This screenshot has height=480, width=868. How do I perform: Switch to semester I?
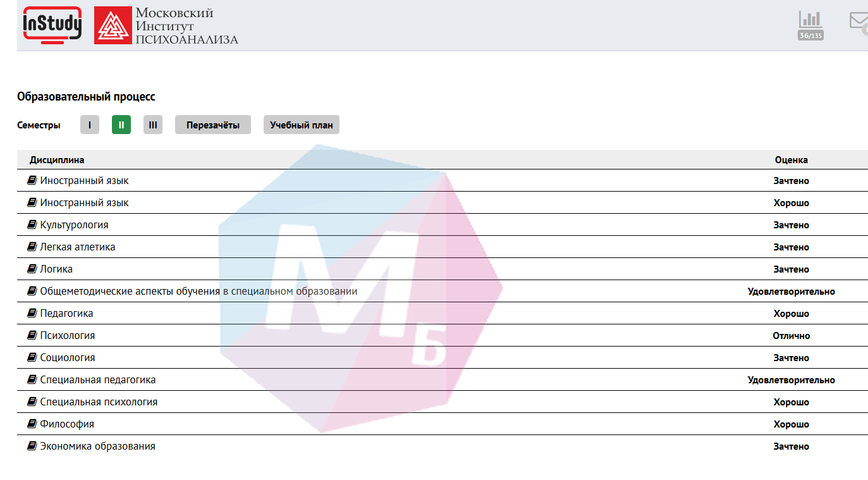click(90, 125)
